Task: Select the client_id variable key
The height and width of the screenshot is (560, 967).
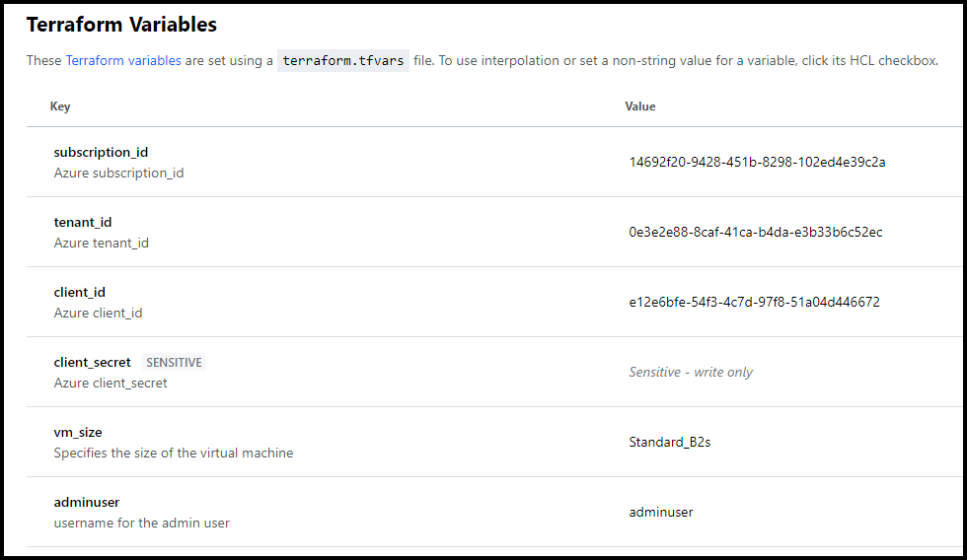Action: click(80, 293)
